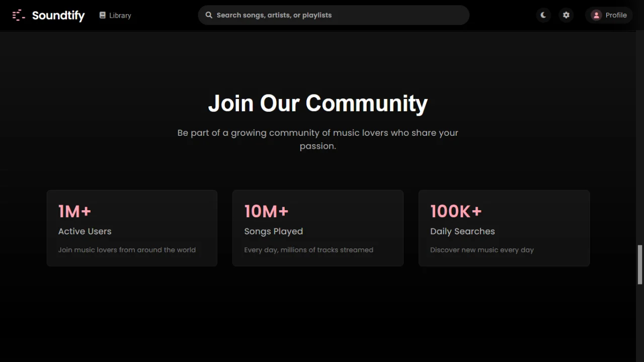Focus the song search field
Image resolution: width=644 pixels, height=362 pixels.
point(334,15)
